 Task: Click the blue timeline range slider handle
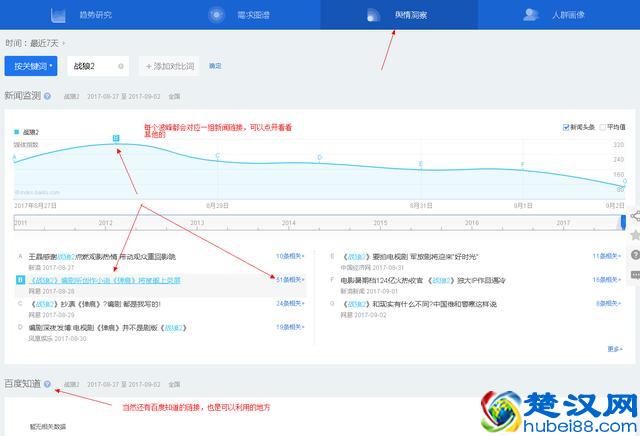pyautogui.click(x=623, y=222)
